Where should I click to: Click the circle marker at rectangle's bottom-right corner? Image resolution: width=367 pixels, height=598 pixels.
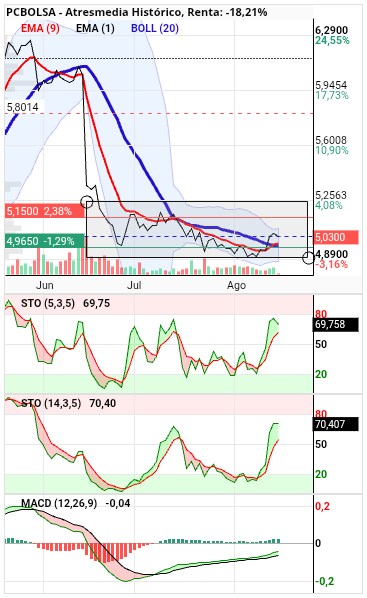(x=308, y=258)
